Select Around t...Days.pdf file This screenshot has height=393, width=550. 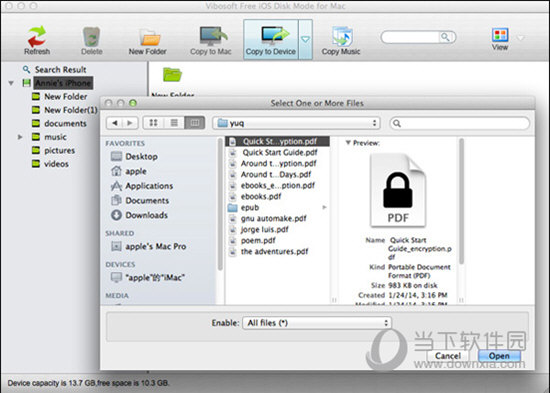(277, 174)
